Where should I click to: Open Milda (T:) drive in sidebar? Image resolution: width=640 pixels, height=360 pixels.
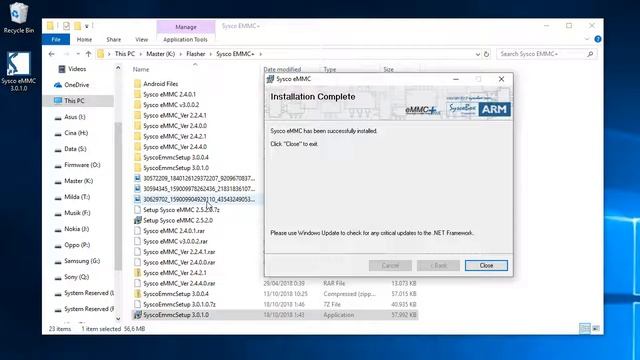(77, 197)
